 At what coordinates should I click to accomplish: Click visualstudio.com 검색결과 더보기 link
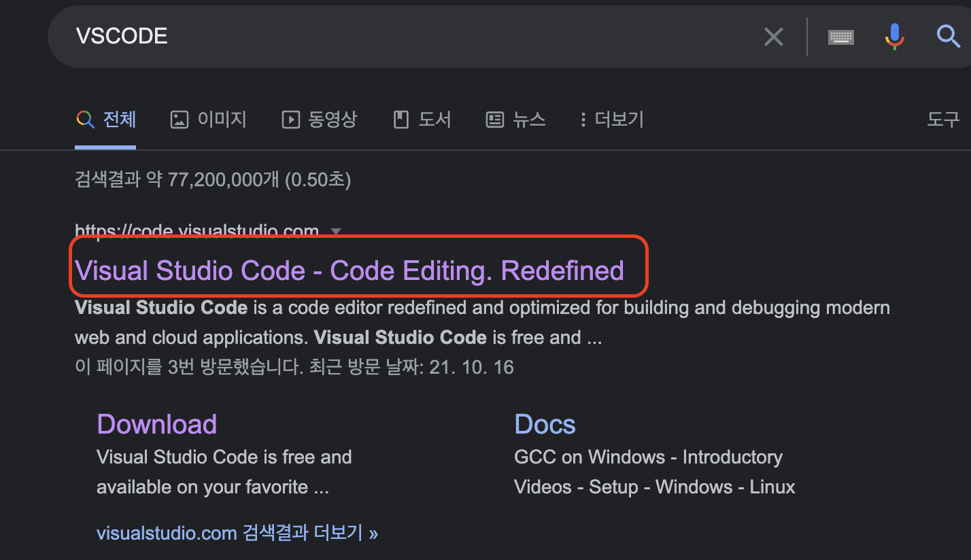237,532
